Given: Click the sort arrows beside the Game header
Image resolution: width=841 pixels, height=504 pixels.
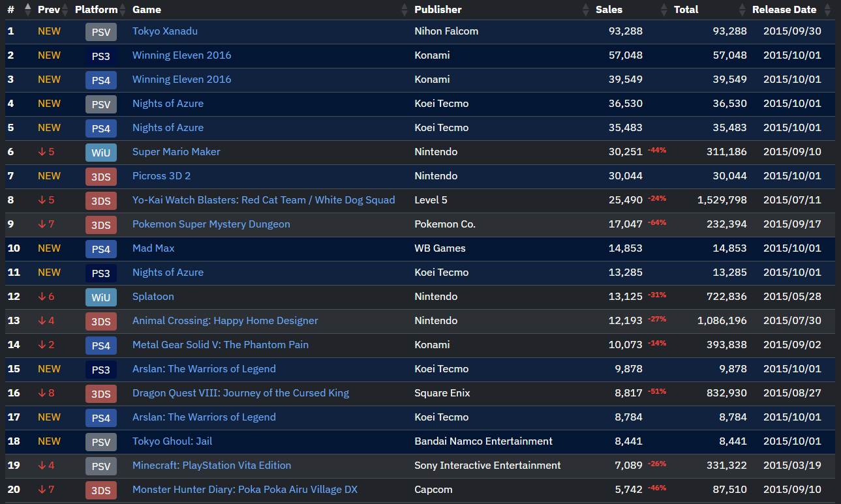Looking at the screenshot, I should coord(405,10).
